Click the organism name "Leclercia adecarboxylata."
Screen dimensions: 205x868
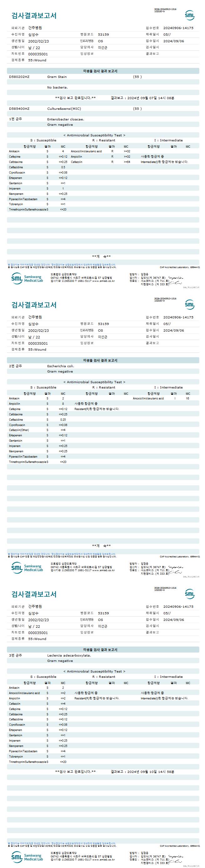point(69,655)
